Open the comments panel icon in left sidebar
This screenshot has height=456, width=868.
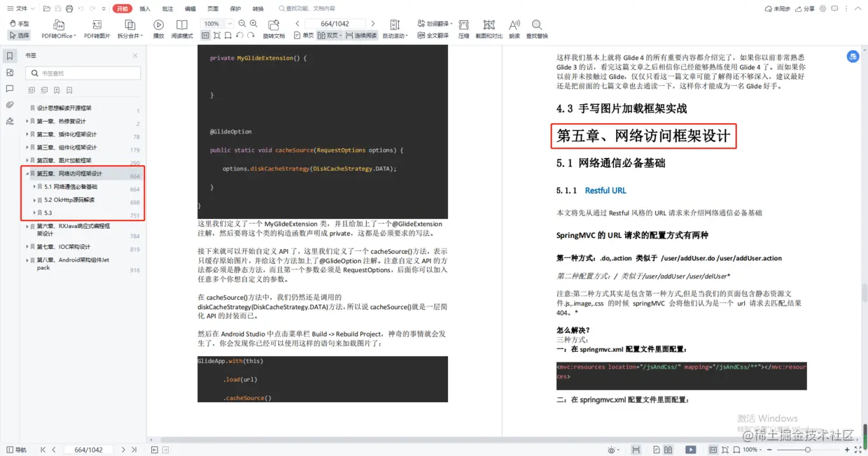pos(10,88)
